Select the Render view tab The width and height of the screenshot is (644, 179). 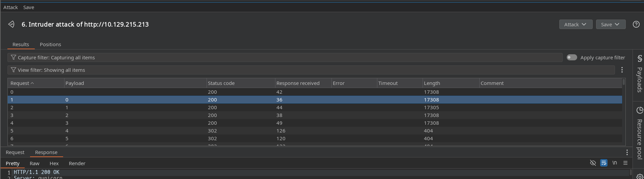[x=77, y=163]
